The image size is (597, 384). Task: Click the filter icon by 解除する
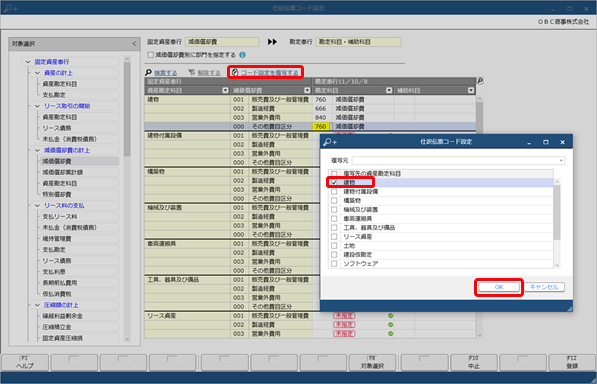(192, 72)
